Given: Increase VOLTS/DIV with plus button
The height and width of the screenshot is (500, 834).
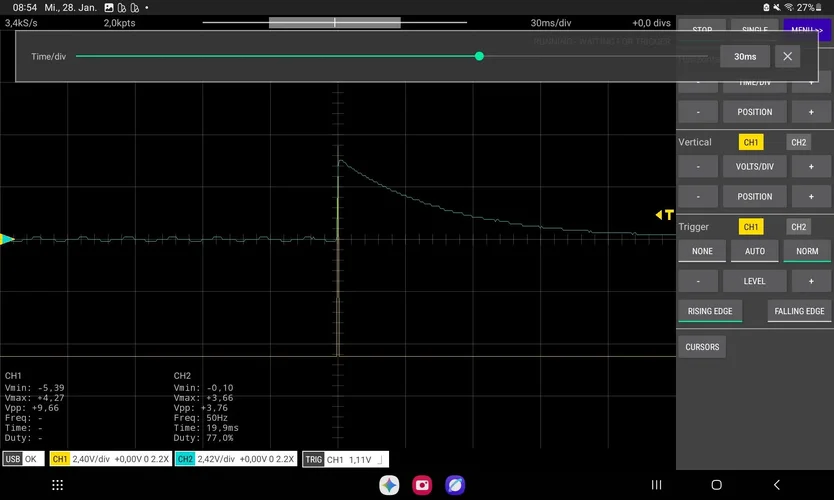Looking at the screenshot, I should coord(811,166).
